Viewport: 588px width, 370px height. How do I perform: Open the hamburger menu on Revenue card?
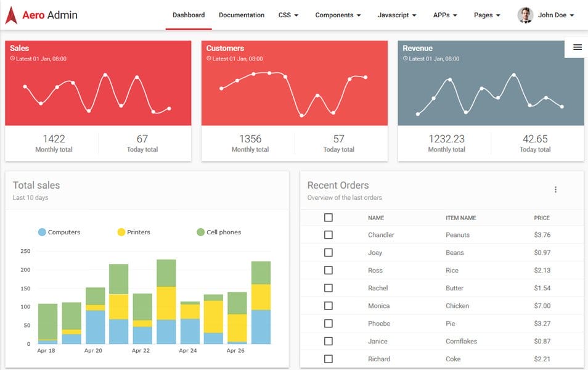pyautogui.click(x=577, y=47)
